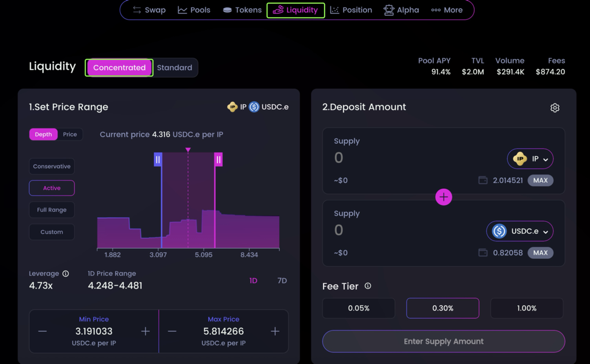Select the 0.05% fee tier
The height and width of the screenshot is (364, 590).
(x=359, y=308)
